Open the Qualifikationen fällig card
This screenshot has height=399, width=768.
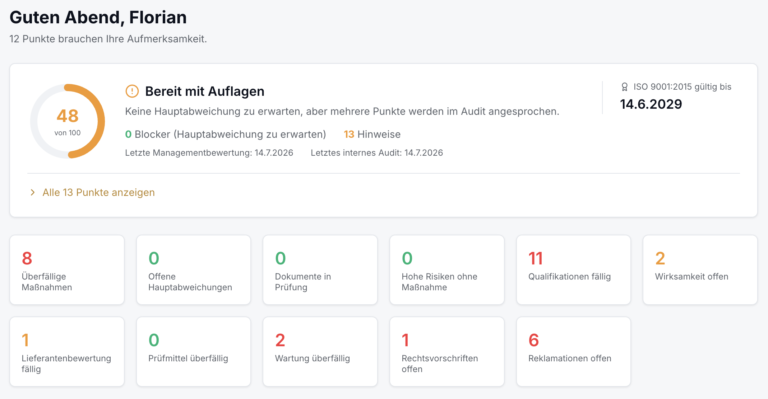[x=574, y=270]
